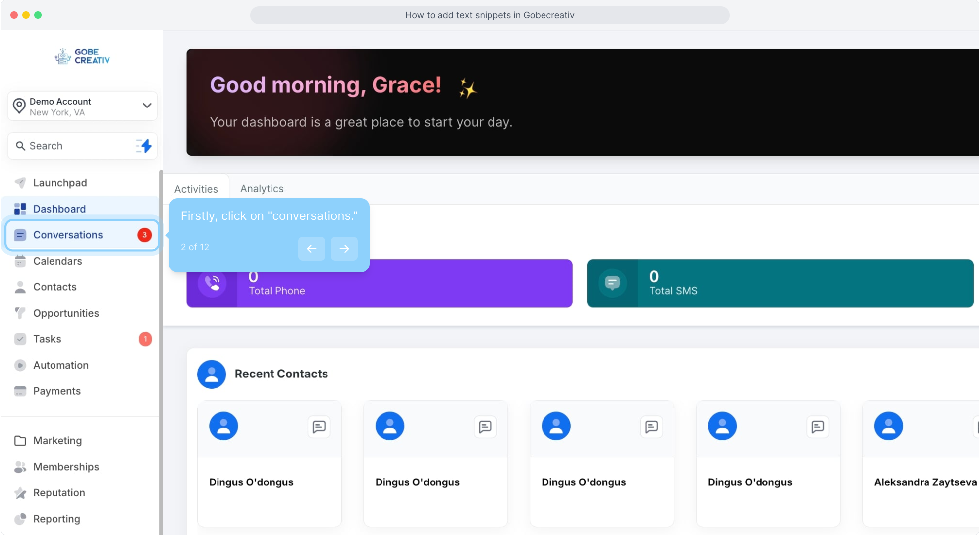Click the sidebar vertical scrollbar
The image size is (980, 535).
tap(161, 347)
